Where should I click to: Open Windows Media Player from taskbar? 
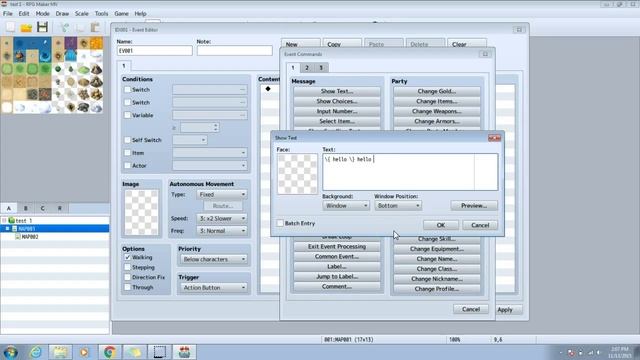84,352
